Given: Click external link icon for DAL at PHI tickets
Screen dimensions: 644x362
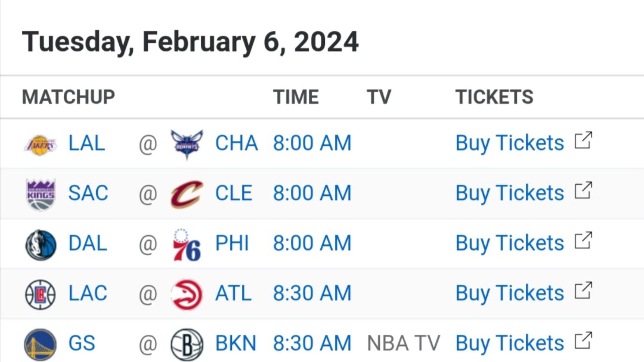Looking at the screenshot, I should (583, 240).
